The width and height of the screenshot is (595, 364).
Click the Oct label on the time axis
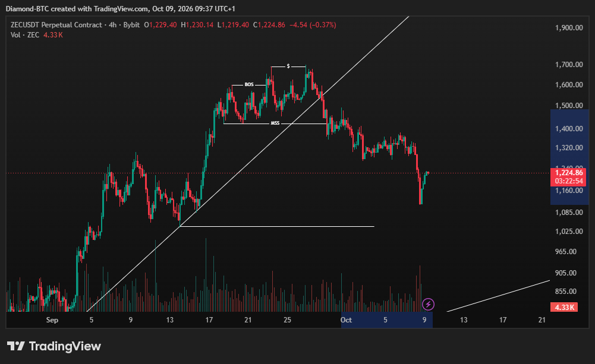tap(346, 320)
